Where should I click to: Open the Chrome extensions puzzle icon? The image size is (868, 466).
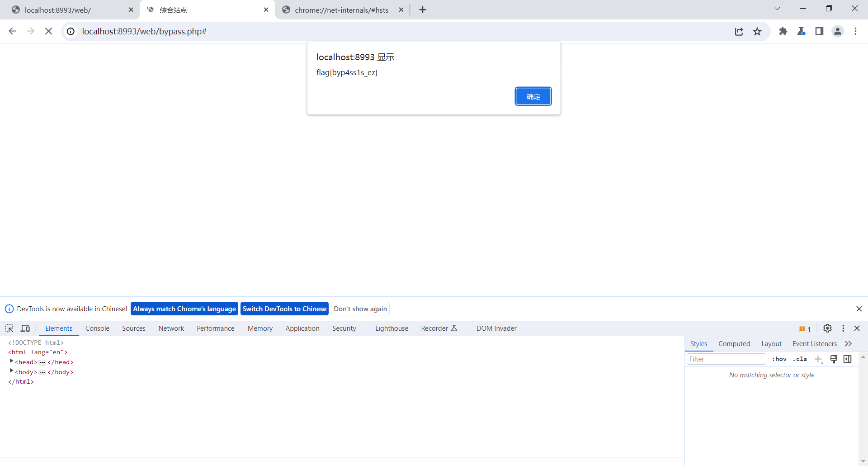pyautogui.click(x=783, y=31)
